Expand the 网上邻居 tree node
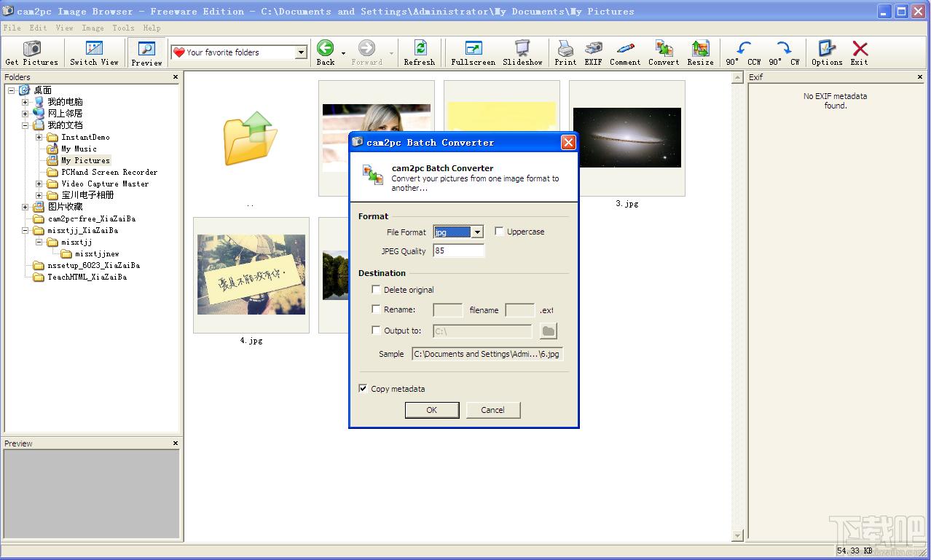This screenshot has width=931, height=560. [x=25, y=114]
